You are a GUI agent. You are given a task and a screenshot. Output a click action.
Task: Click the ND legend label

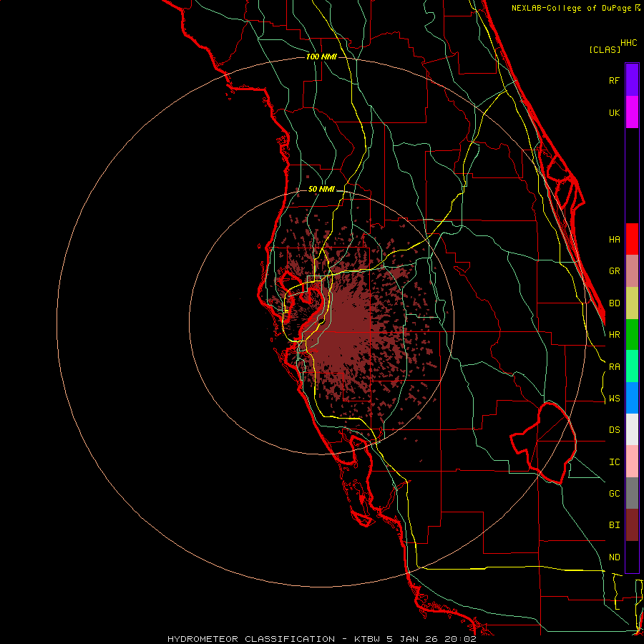coord(615,557)
